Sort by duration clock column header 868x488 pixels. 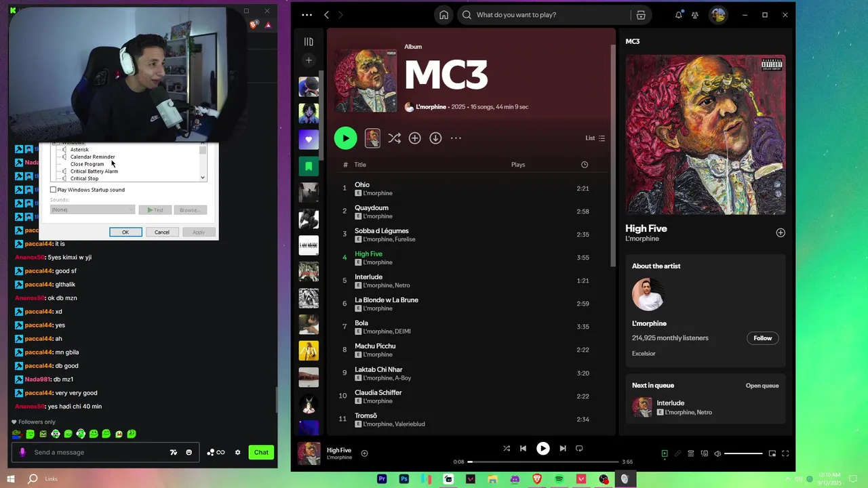585,165
